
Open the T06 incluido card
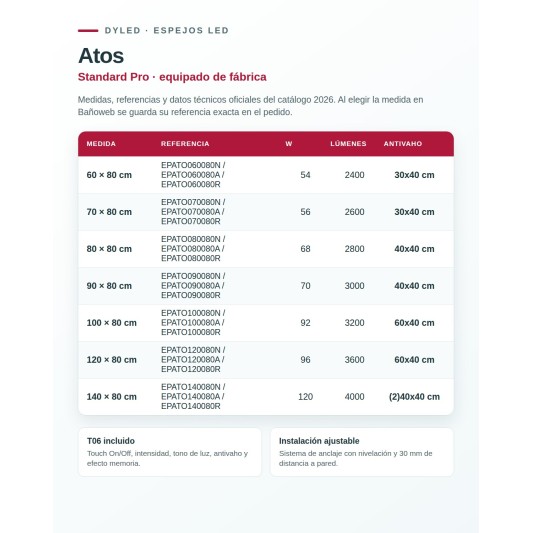(170, 452)
